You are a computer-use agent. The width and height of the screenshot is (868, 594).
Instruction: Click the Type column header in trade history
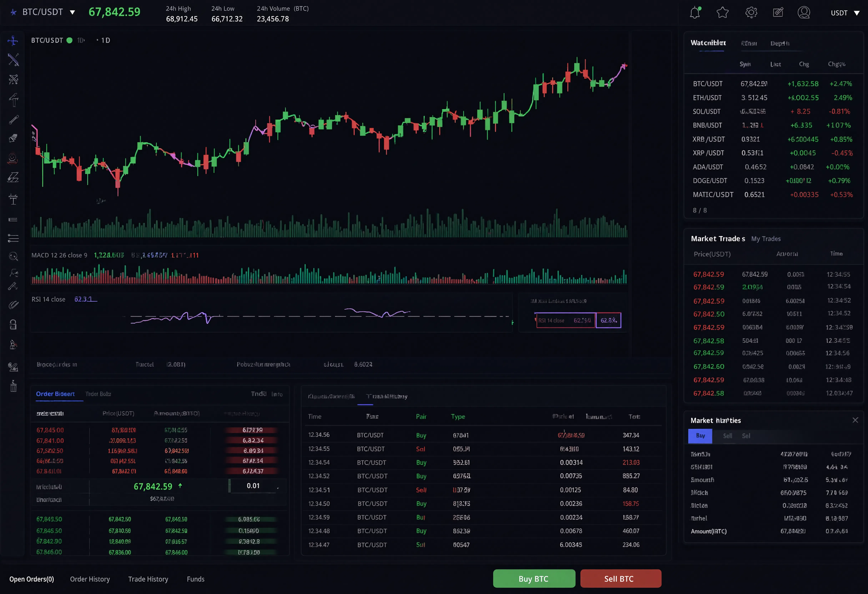[458, 417]
